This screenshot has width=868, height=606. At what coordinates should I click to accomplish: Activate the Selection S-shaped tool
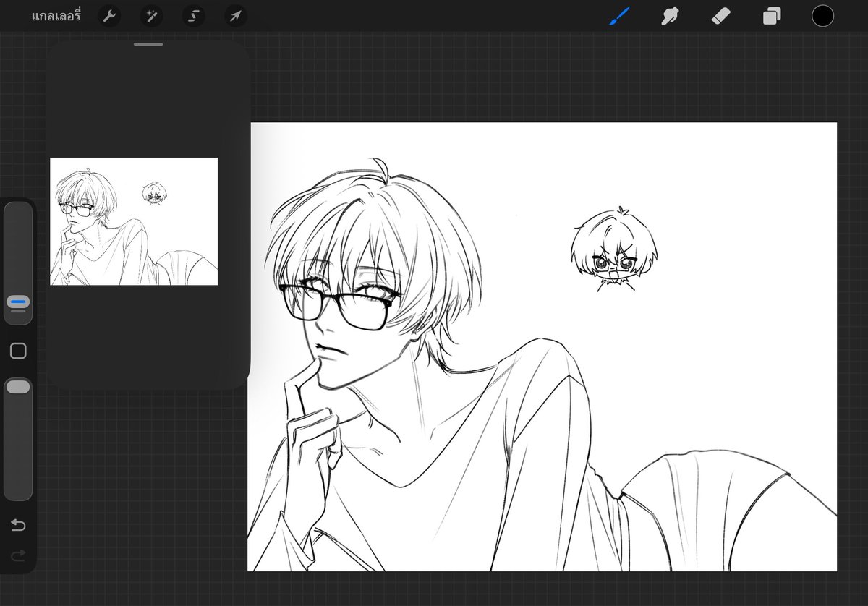pos(193,16)
